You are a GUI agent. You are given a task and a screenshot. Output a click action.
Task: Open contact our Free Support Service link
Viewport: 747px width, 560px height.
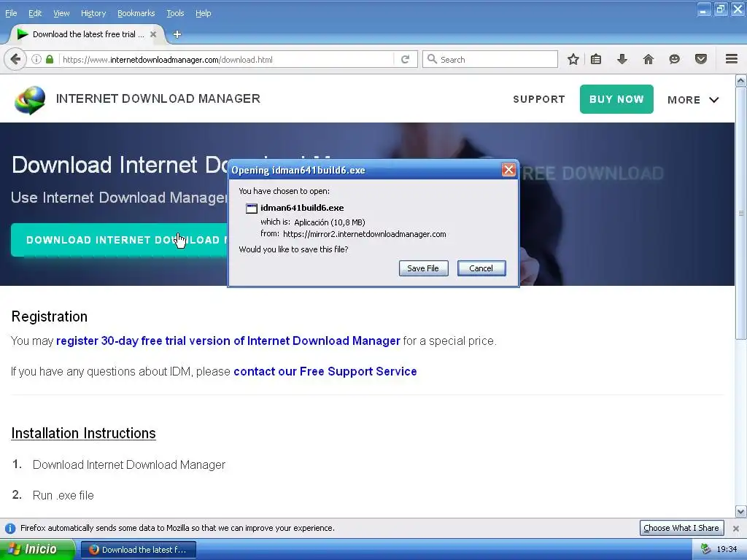click(325, 371)
